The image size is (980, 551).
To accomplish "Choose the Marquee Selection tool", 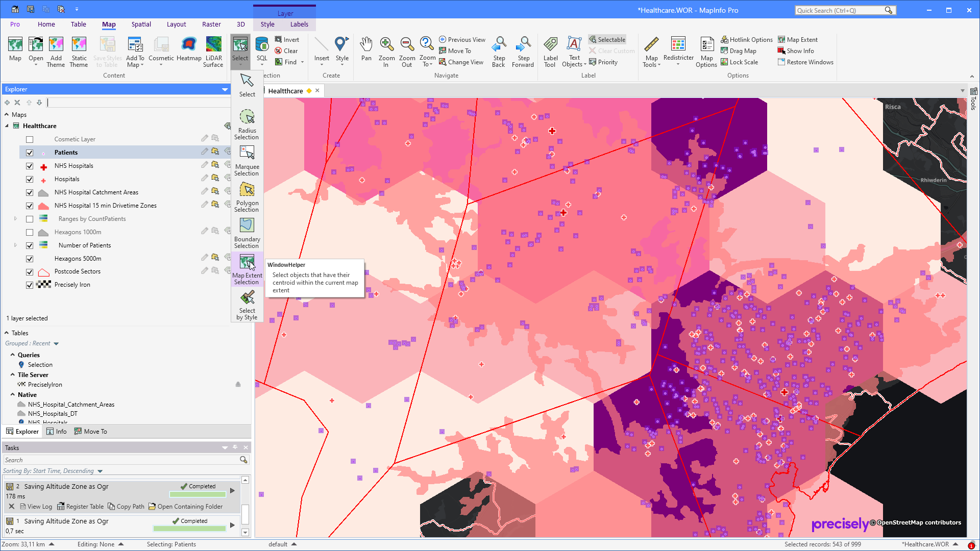I will point(247,160).
